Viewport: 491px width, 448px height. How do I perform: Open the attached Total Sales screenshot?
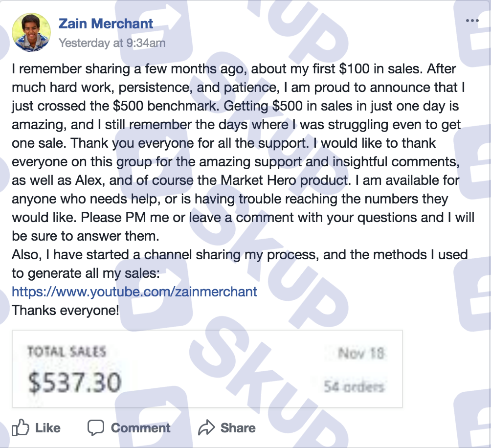207,369
